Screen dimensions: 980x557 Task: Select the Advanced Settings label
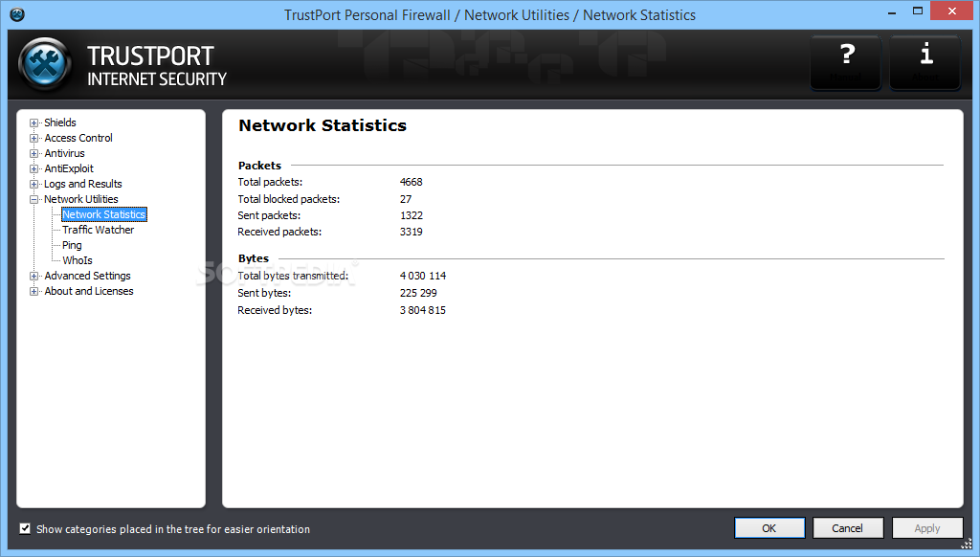(x=87, y=276)
